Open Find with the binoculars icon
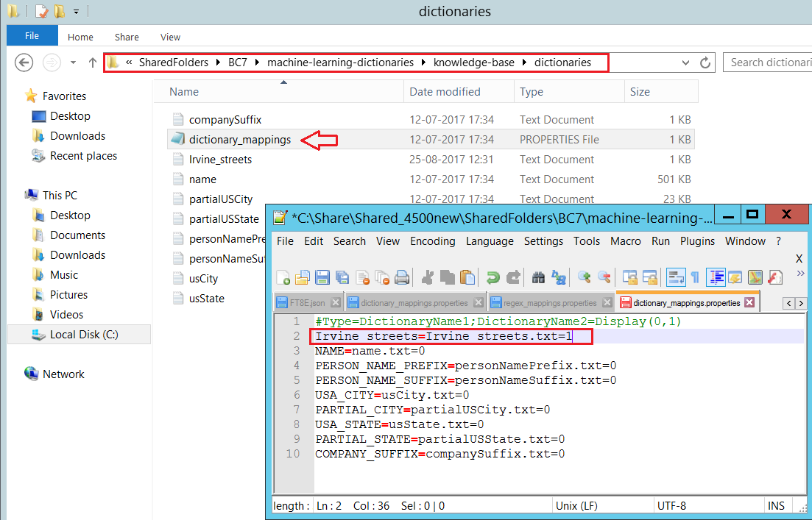Image resolution: width=812 pixels, height=520 pixels. tap(538, 278)
